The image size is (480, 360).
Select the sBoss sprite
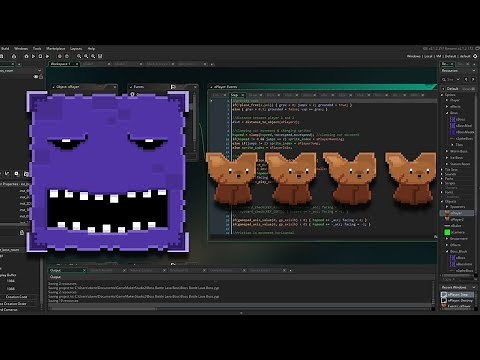point(458,119)
